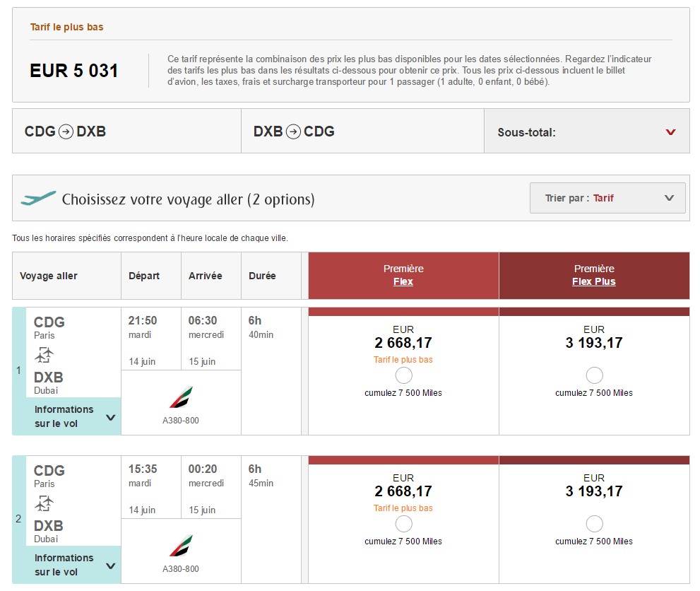Select Première Flex Plus fare for the 15:35 flight

594,524
